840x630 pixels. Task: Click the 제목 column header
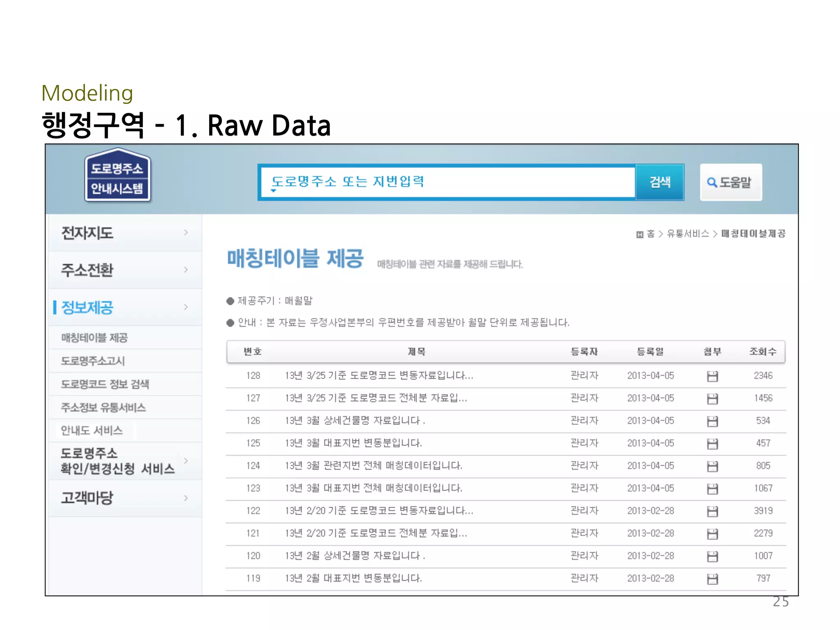pyautogui.click(x=417, y=352)
